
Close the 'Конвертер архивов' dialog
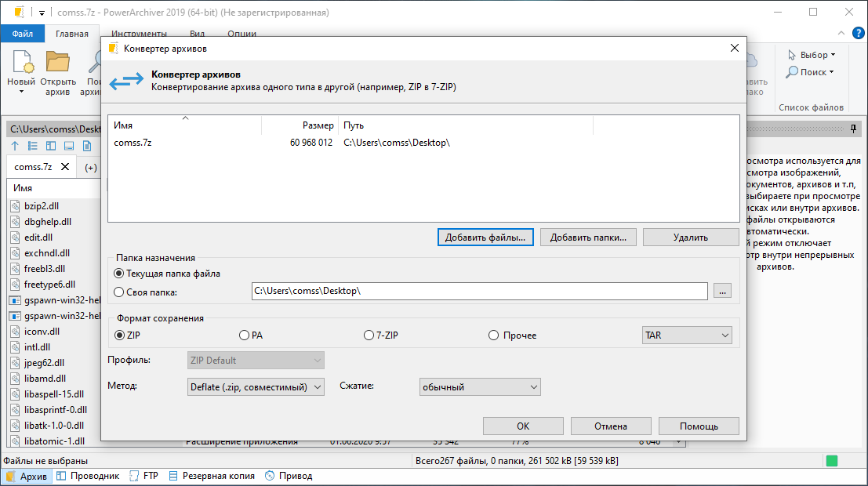[x=735, y=48]
